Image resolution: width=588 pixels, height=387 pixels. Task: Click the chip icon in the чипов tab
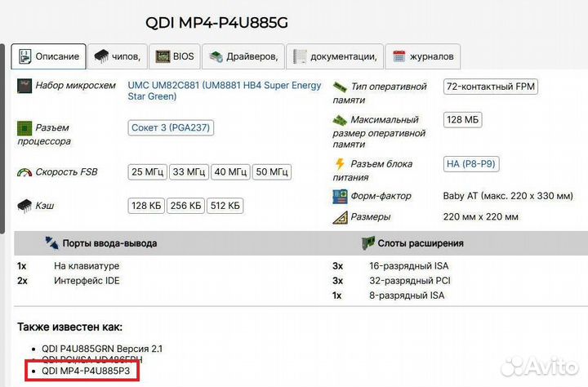click(x=101, y=56)
